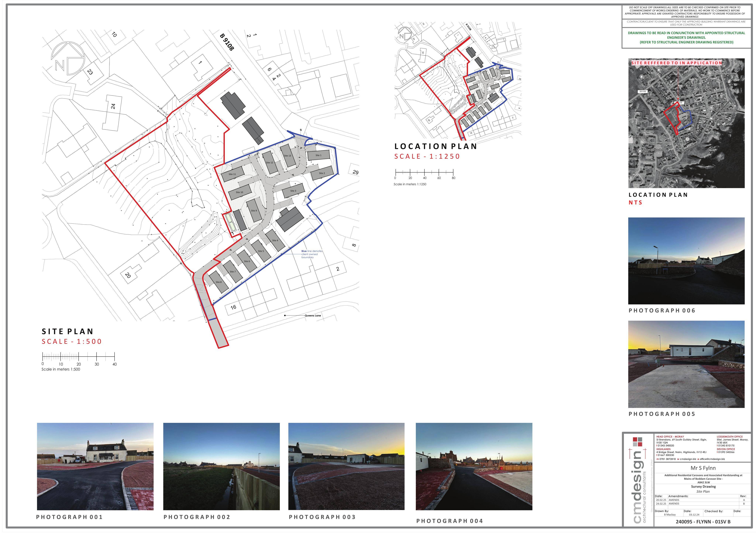The image size is (756, 534).
Task: Click drawing number '240095 - FLYNN - 01SV B'
Action: click(703, 521)
